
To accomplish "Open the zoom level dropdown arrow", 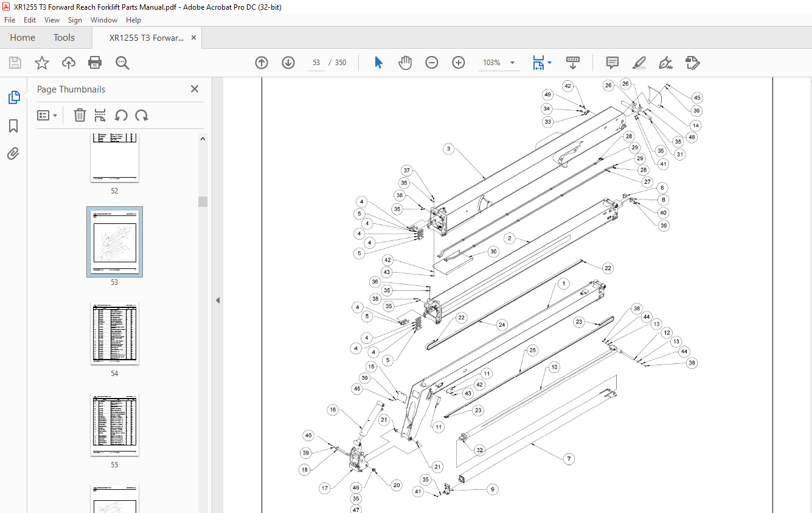I will click(512, 63).
